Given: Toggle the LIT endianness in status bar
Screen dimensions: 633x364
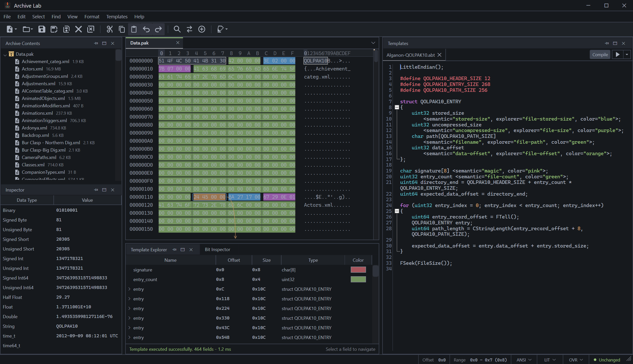Looking at the screenshot, I should 550,360.
